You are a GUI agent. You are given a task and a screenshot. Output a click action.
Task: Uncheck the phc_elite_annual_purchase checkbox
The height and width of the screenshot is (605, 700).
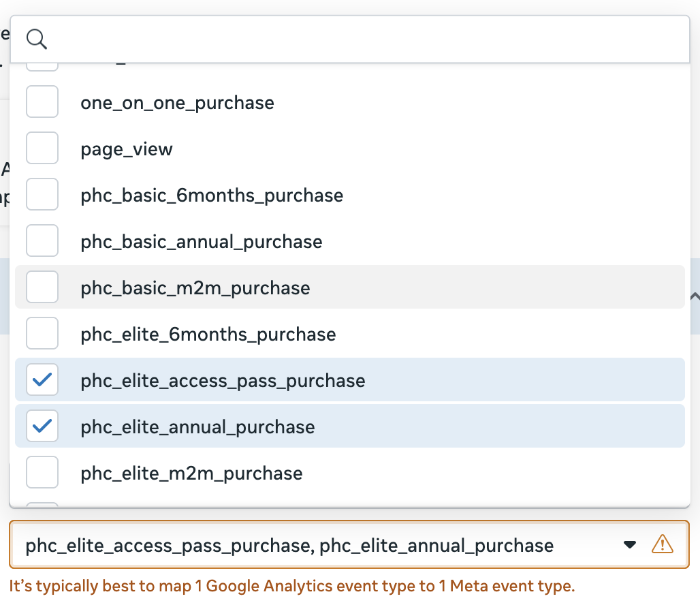click(42, 426)
